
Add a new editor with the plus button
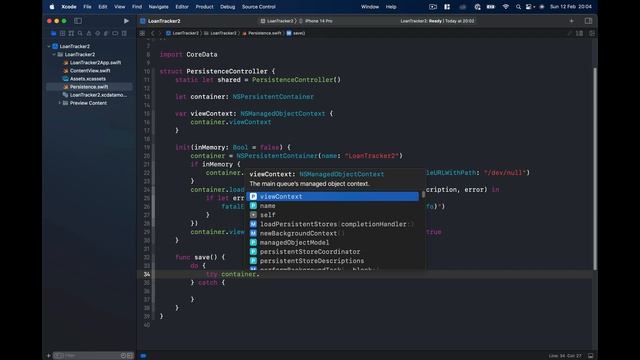571,21
